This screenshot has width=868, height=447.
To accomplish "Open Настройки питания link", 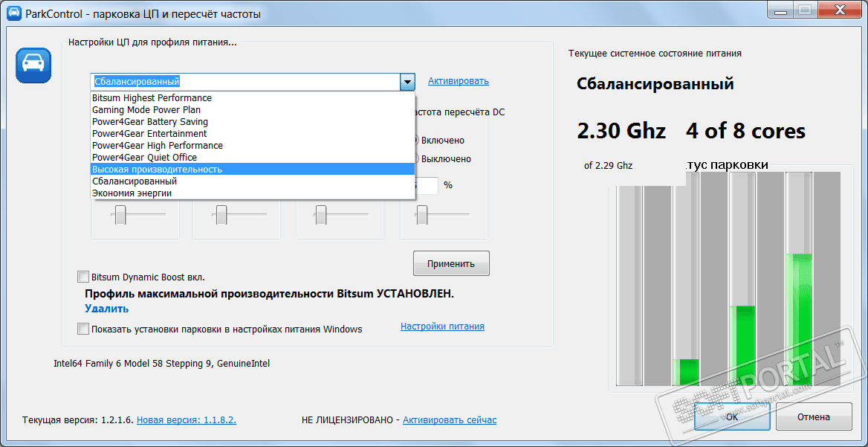I will 442,327.
